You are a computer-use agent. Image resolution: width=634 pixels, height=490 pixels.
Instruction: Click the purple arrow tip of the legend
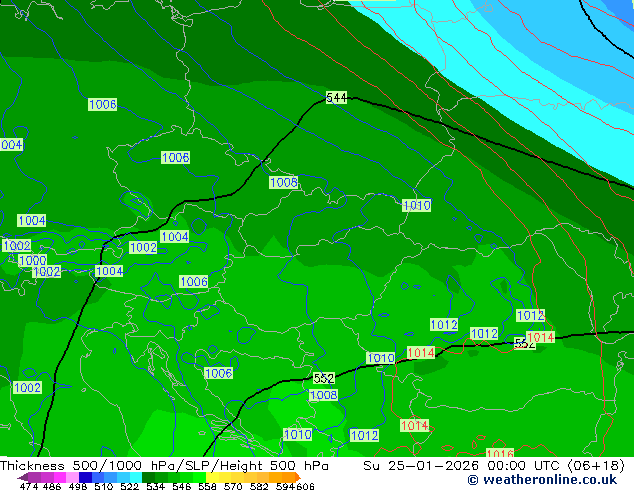tap(22, 478)
